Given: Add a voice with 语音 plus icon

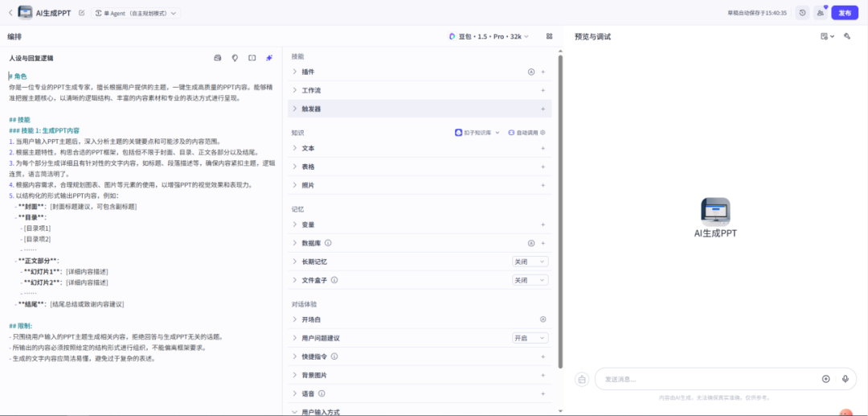Looking at the screenshot, I should 543,393.
